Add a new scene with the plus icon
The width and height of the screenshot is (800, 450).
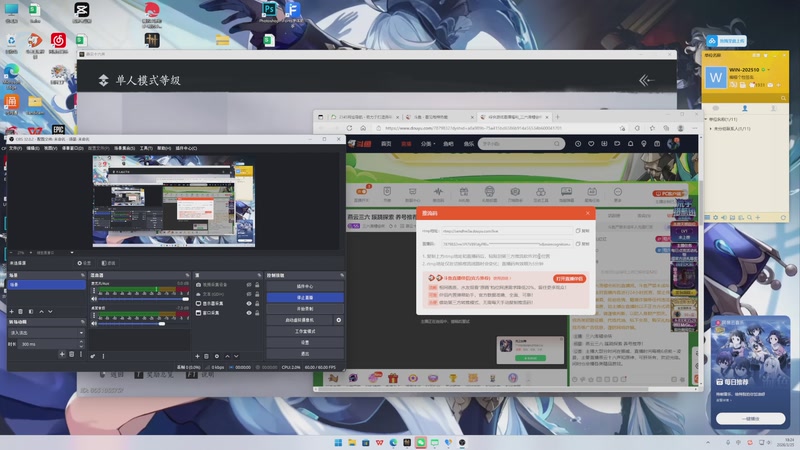point(12,311)
